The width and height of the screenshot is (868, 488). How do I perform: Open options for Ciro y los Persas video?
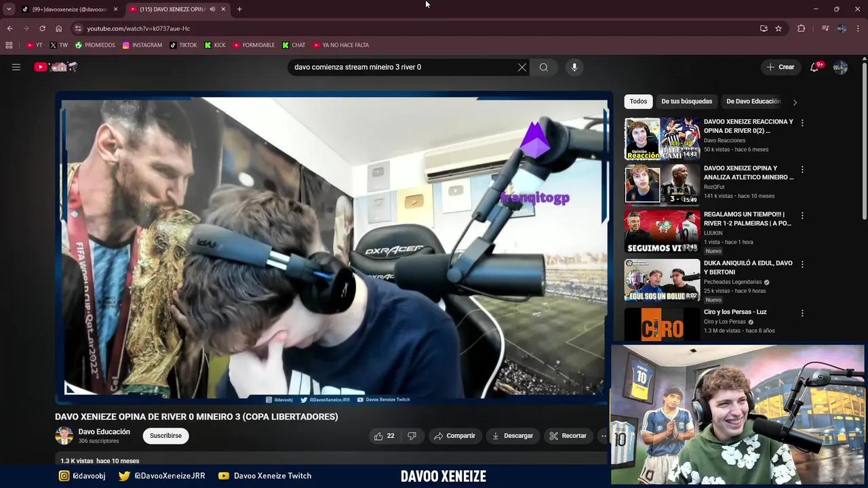[x=802, y=312]
